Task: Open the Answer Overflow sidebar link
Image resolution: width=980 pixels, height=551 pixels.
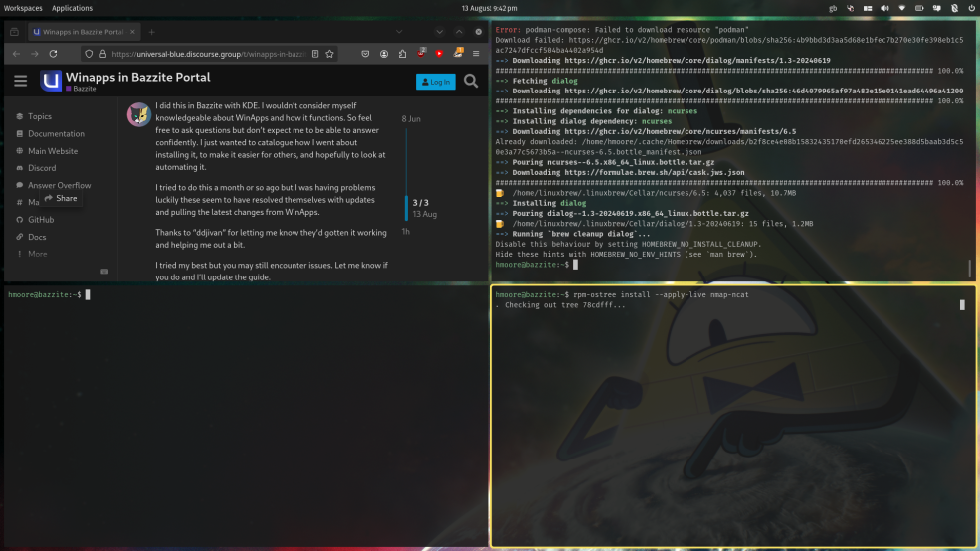Action: 59,186
